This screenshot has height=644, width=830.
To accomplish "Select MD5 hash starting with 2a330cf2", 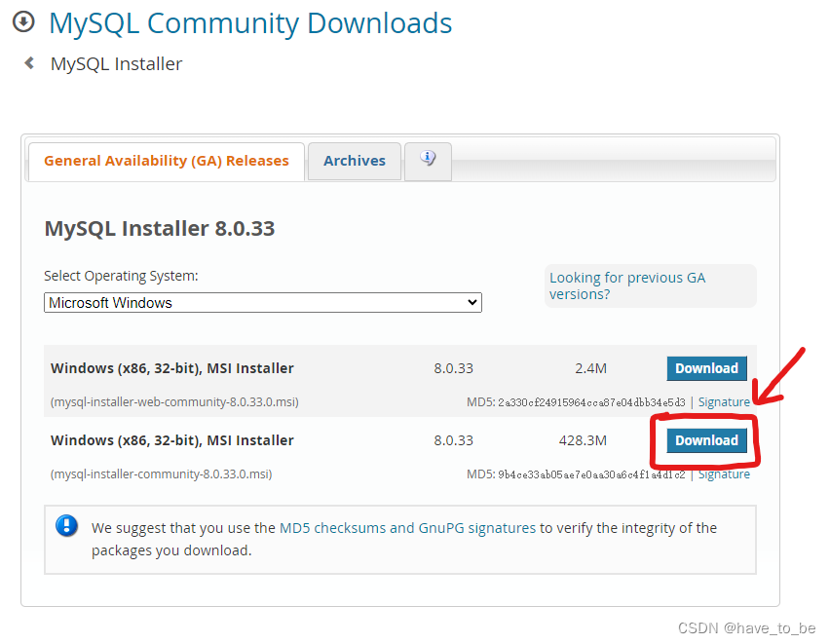I will coord(591,402).
